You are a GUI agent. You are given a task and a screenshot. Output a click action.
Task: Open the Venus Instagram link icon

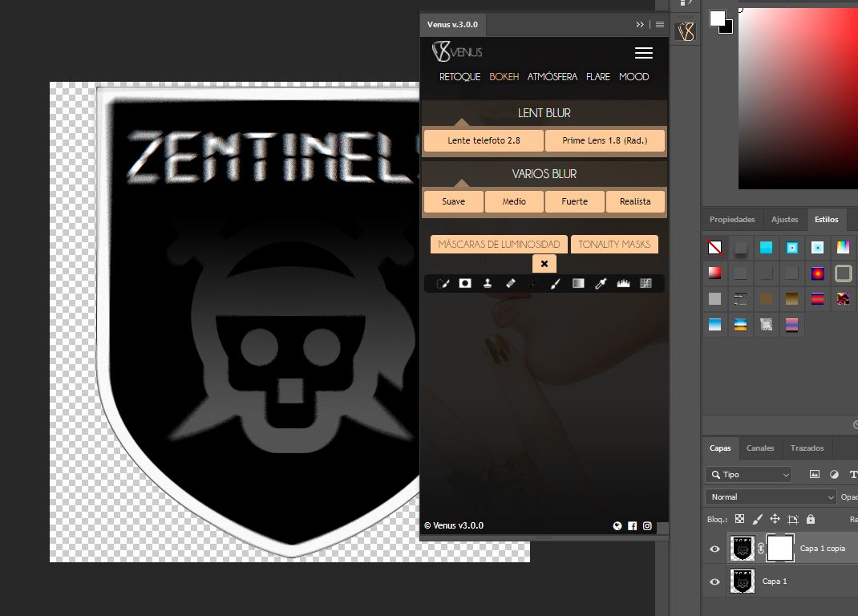[647, 525]
